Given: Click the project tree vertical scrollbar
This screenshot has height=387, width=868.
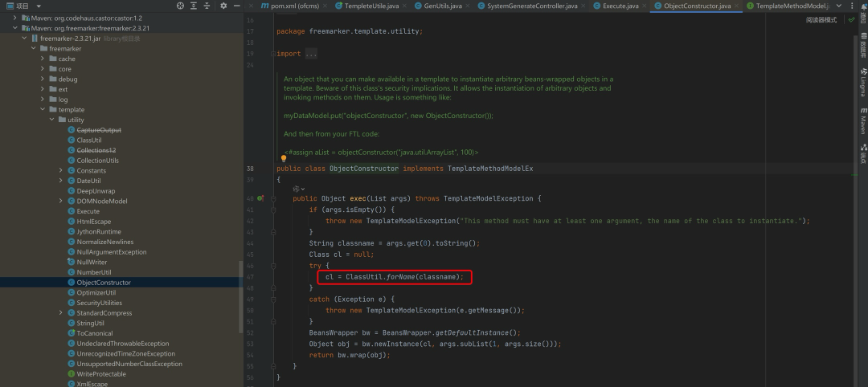Looking at the screenshot, I should coord(241,299).
